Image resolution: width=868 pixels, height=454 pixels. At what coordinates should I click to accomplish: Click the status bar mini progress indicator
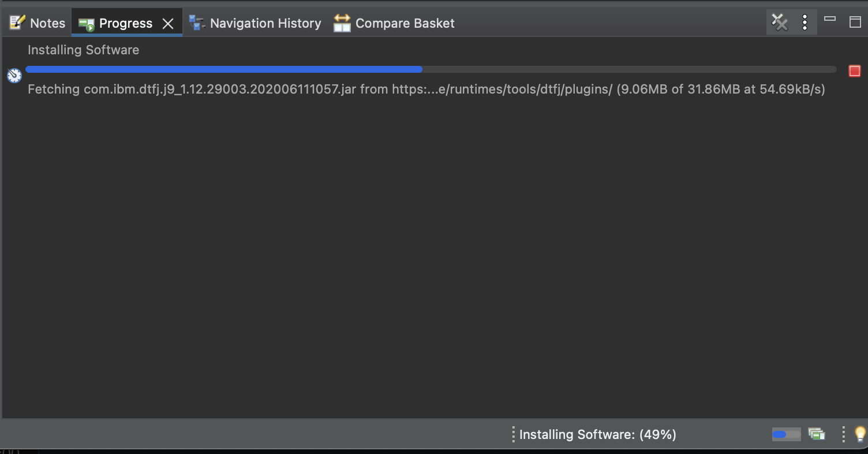[x=786, y=434]
